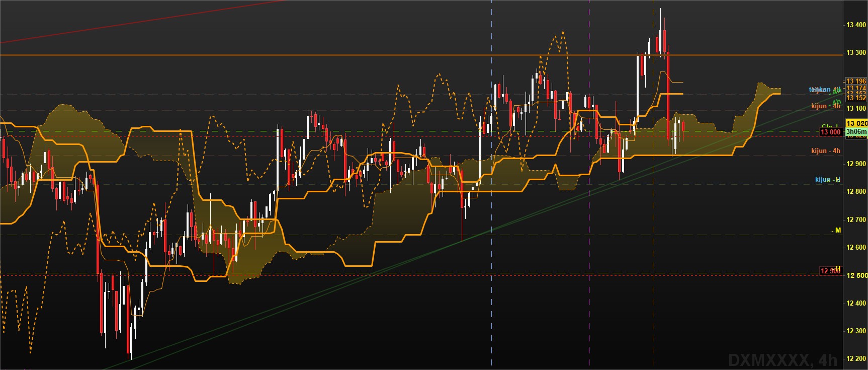Click the 12 400 price axis label
The image size is (868, 370).
856,303
